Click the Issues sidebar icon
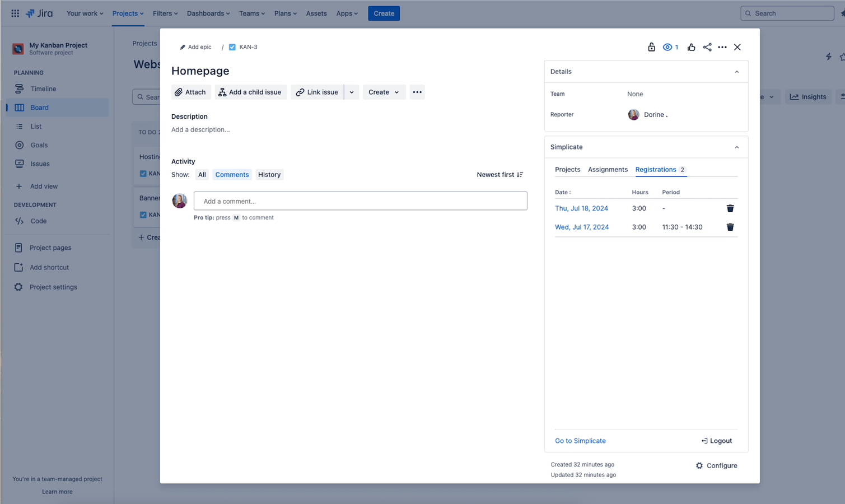 (x=19, y=164)
